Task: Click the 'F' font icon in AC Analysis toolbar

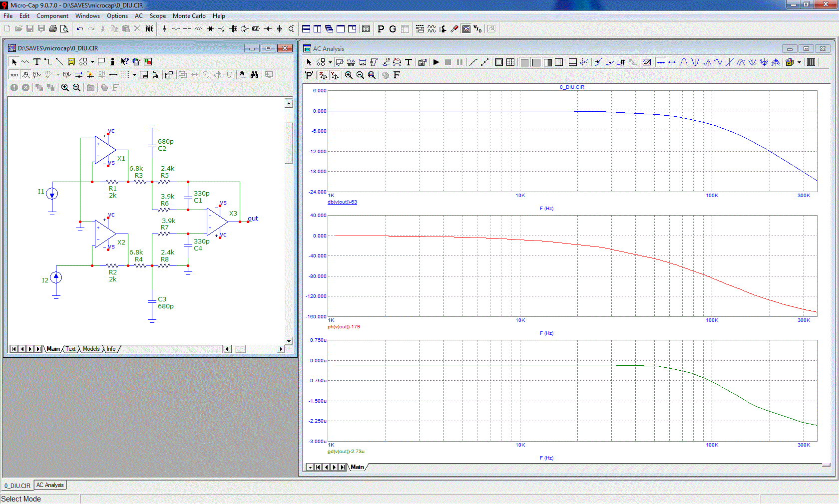Action: [397, 75]
